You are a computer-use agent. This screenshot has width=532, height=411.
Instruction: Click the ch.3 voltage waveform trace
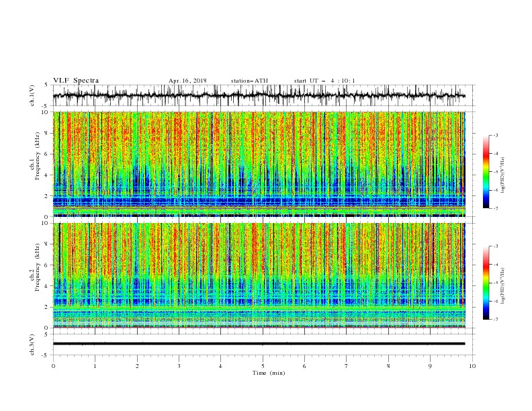pos(259,344)
